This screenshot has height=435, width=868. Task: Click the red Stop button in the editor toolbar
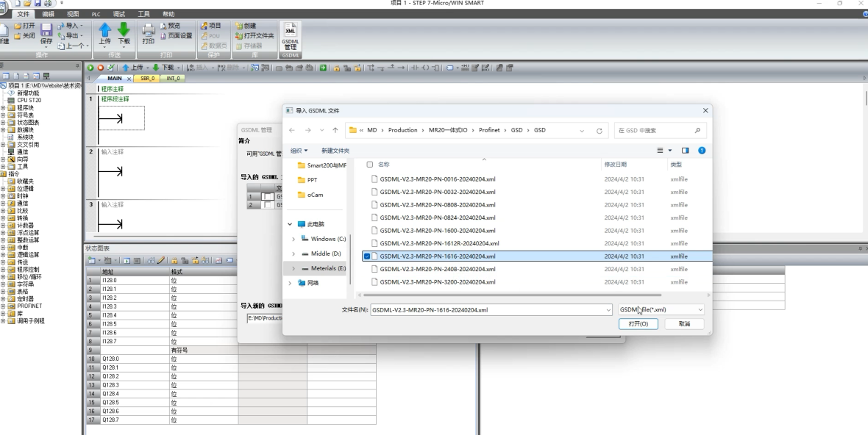[100, 68]
